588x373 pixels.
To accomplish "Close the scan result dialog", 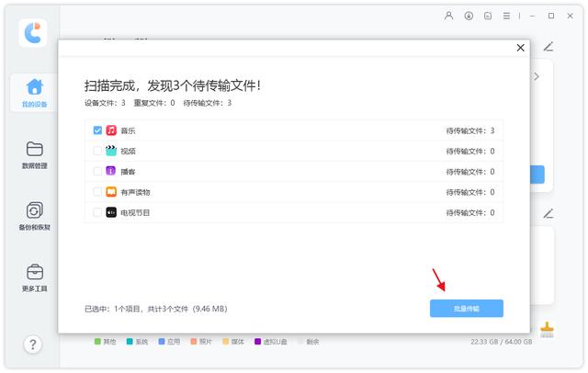I will pyautogui.click(x=520, y=48).
